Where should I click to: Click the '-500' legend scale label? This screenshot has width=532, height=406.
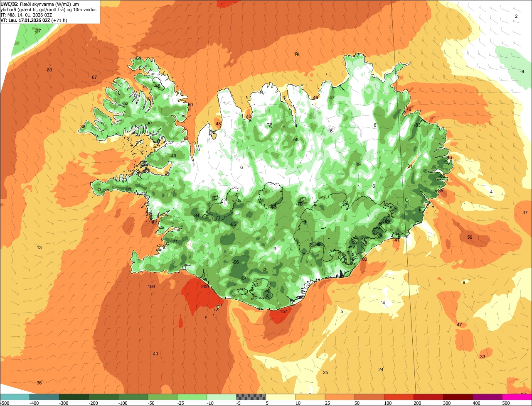(x=5, y=403)
